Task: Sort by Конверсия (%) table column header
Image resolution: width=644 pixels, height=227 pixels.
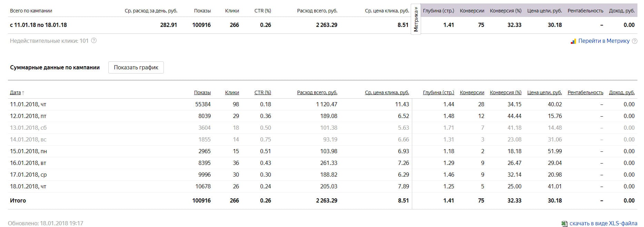Action: (x=505, y=92)
